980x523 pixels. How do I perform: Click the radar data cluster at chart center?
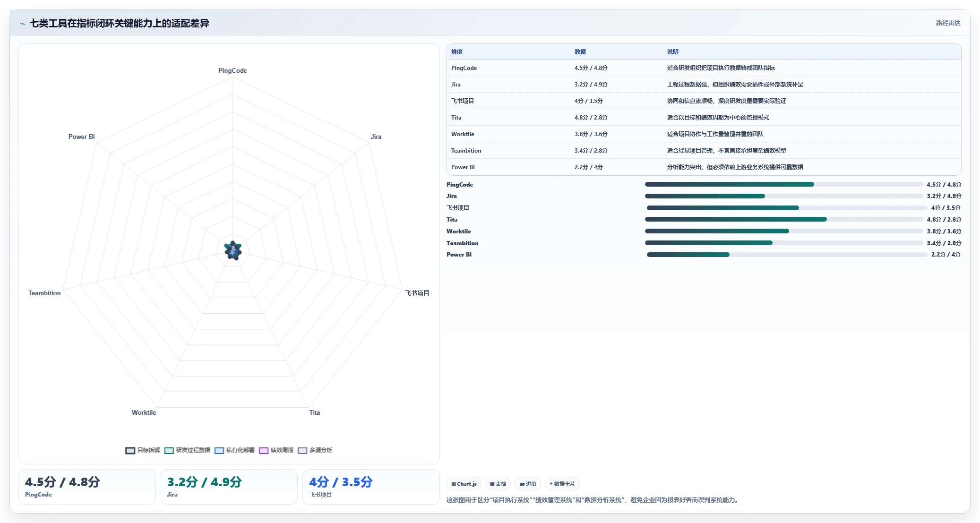coord(232,250)
